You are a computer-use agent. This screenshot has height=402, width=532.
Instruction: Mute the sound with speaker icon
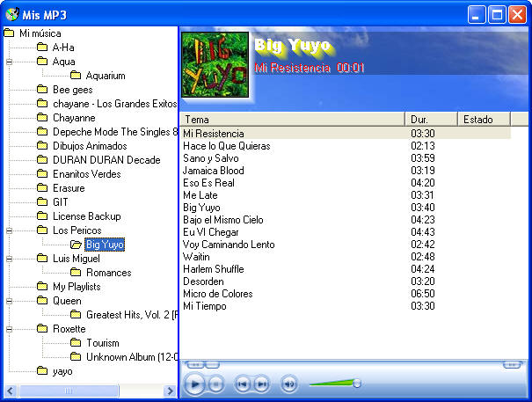[289, 384]
